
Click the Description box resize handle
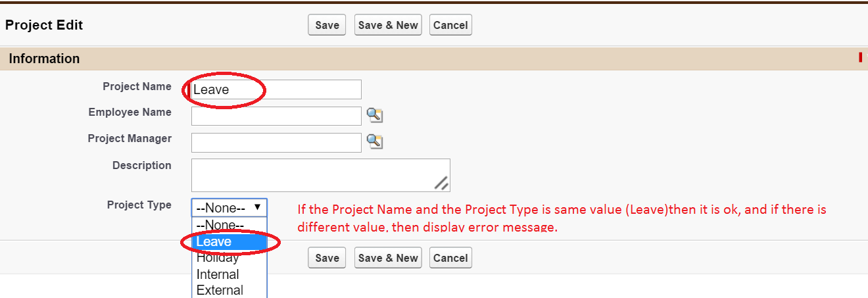[442, 184]
